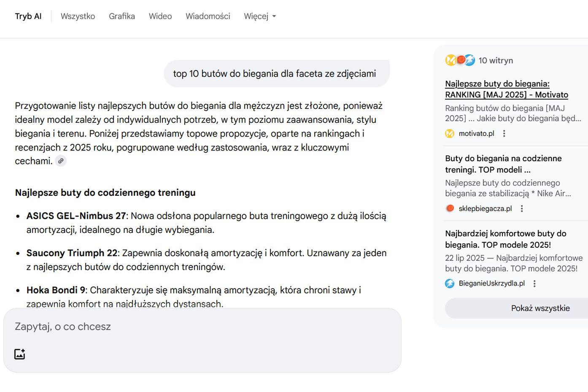Expand the Więcej dropdown
The image size is (588, 392).
(260, 16)
